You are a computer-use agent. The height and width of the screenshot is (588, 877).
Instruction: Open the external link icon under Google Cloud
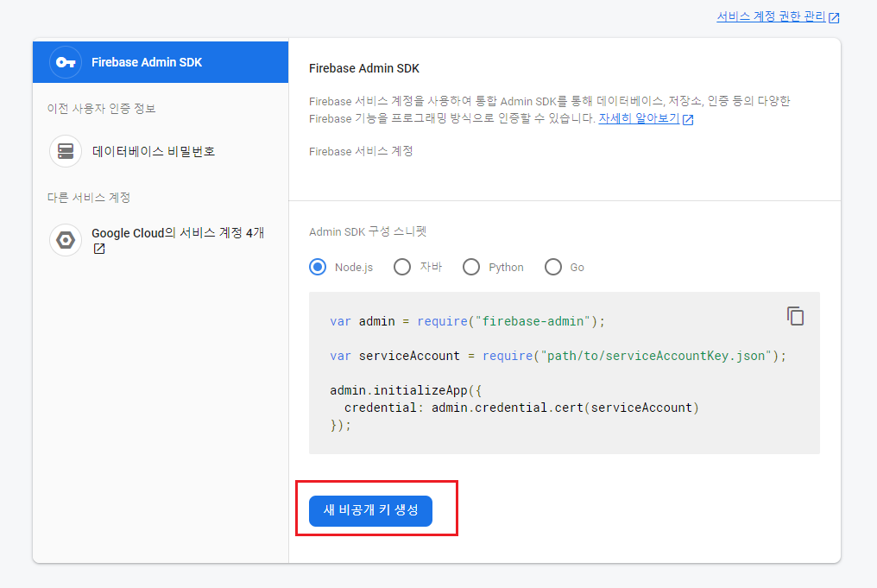click(x=99, y=249)
